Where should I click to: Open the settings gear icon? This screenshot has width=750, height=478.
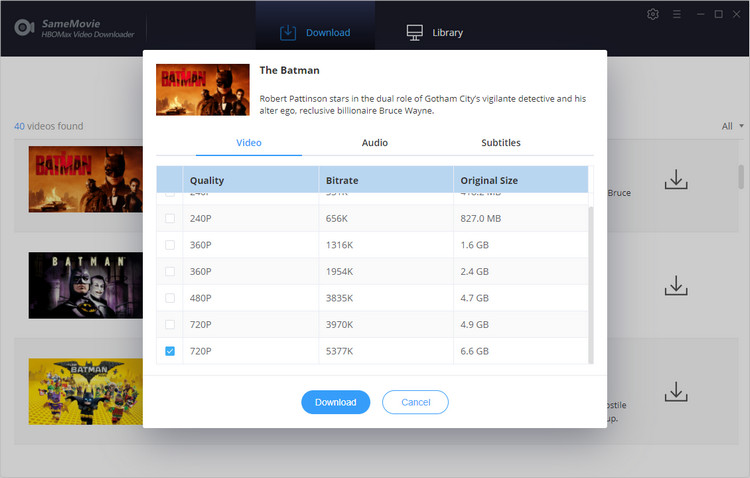[653, 14]
